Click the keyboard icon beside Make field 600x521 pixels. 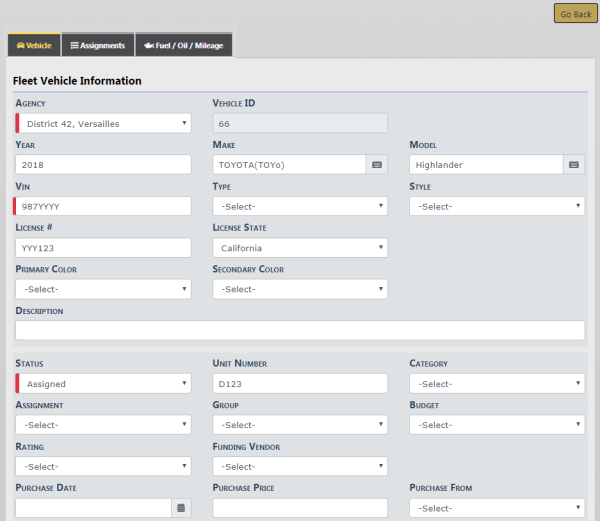click(377, 165)
